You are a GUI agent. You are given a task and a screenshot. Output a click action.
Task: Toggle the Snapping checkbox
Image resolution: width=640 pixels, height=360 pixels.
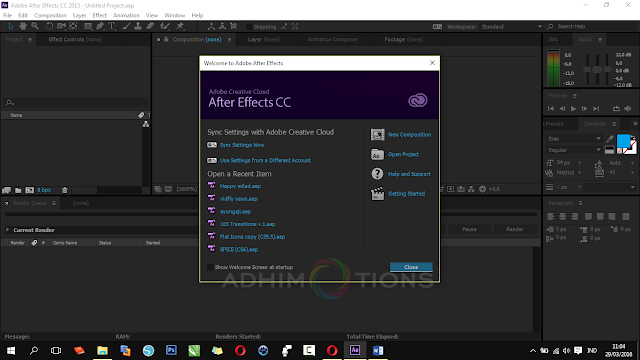click(x=249, y=27)
